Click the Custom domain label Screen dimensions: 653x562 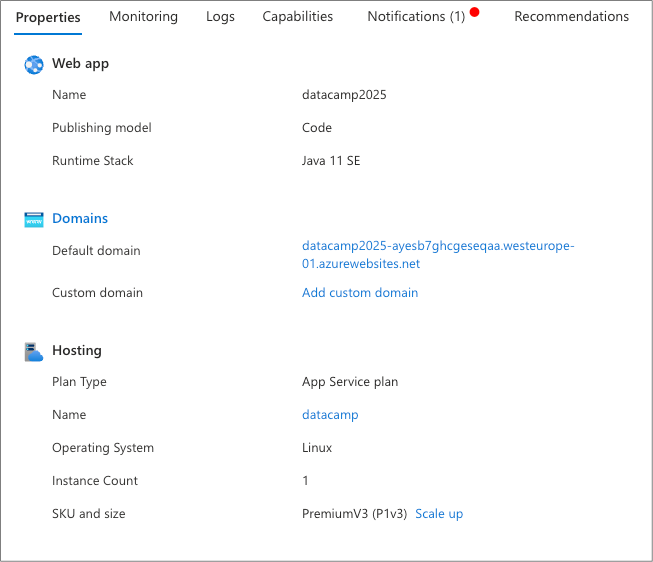[97, 292]
